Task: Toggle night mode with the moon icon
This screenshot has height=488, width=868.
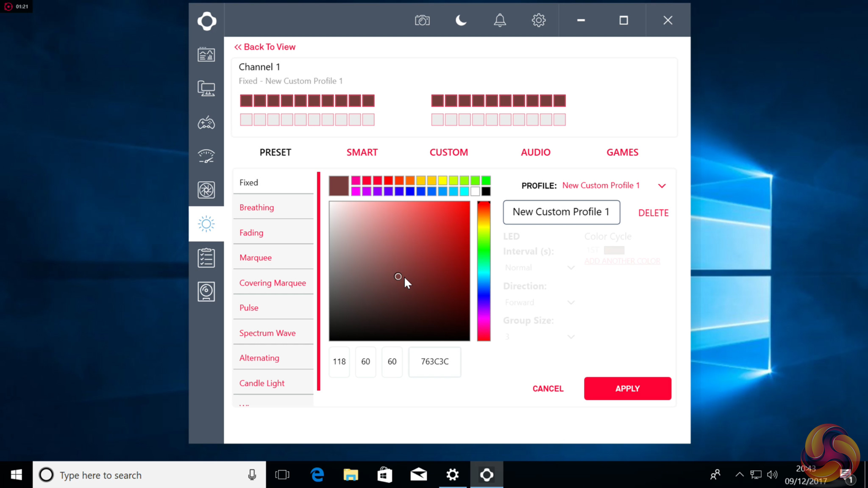Action: (x=461, y=20)
